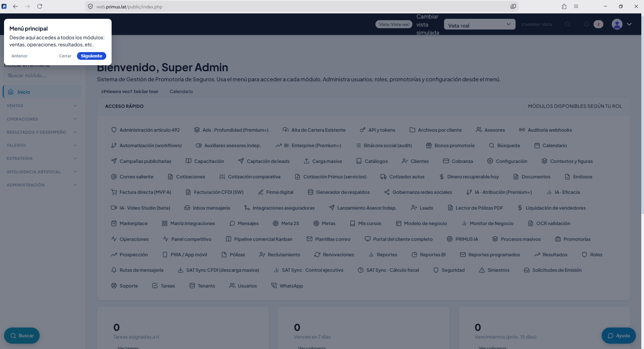Click the PRIMUS IA chip icon
The image size is (644, 349).
450,239
